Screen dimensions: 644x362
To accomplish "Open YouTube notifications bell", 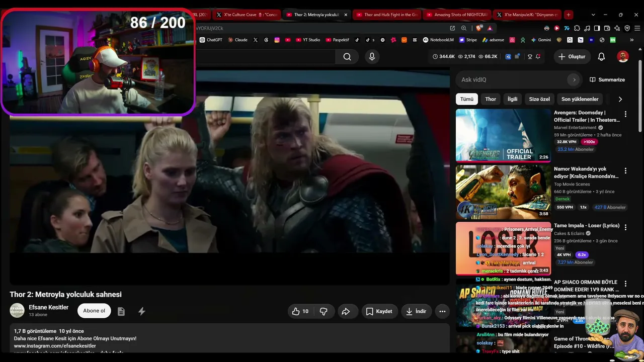I will pos(601,57).
